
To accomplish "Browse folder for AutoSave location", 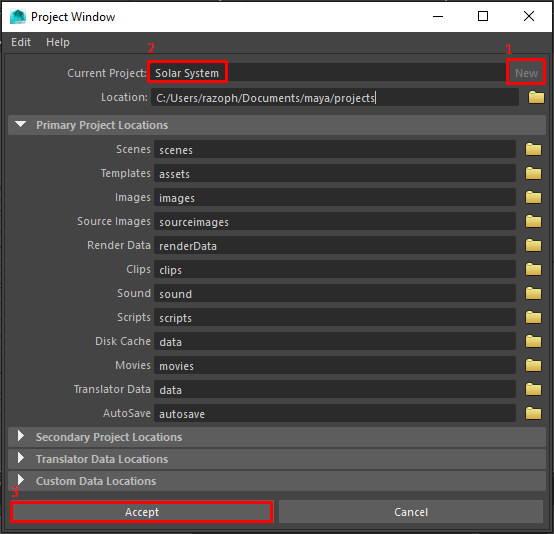I will click(x=533, y=413).
